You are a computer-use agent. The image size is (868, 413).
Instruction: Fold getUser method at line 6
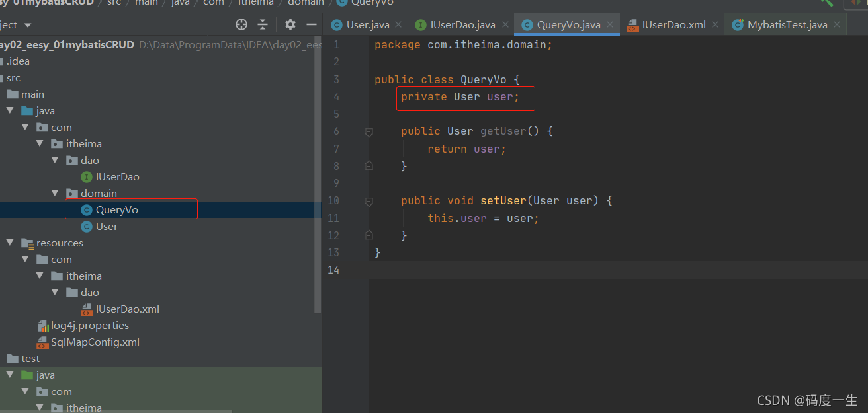[x=369, y=131]
